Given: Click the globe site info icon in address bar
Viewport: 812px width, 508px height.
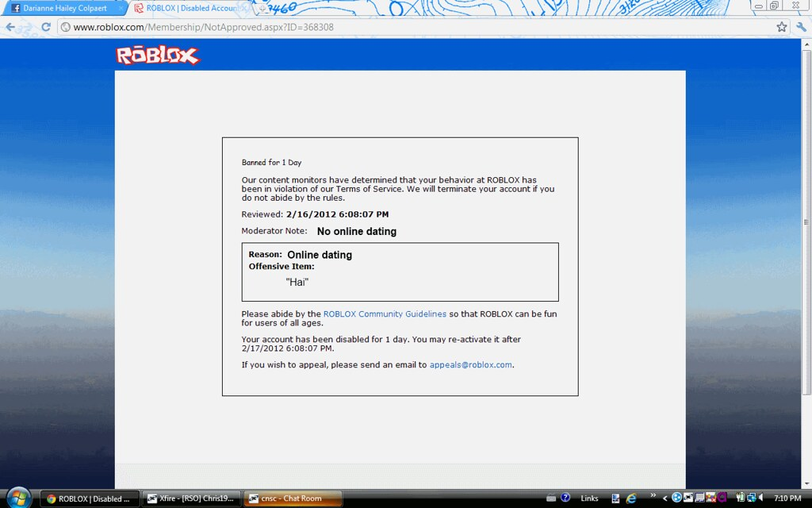Looking at the screenshot, I should (65, 27).
